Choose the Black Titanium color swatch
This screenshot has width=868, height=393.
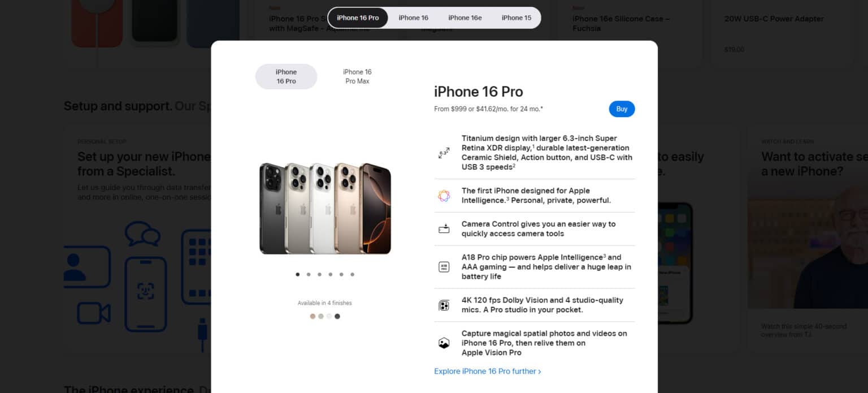point(337,316)
